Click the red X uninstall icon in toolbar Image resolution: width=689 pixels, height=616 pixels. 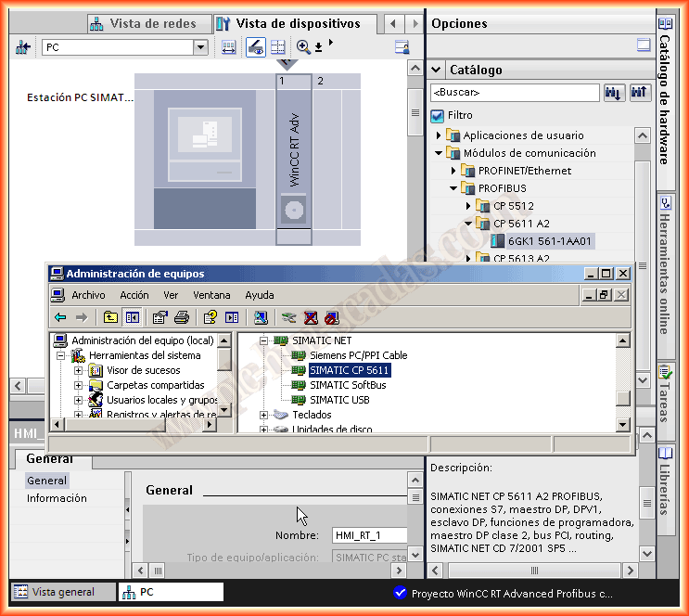click(x=311, y=317)
